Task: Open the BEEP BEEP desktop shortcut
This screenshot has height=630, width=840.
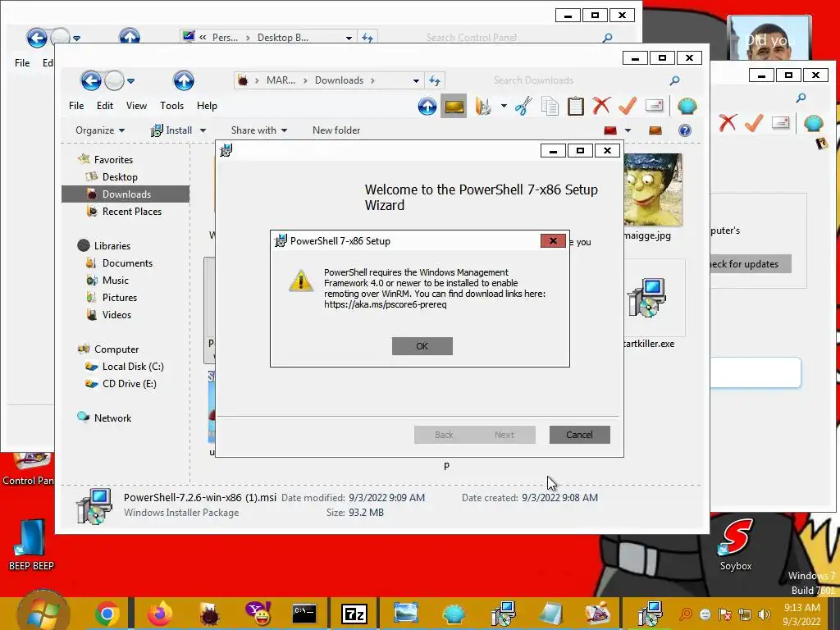Action: click(x=31, y=546)
